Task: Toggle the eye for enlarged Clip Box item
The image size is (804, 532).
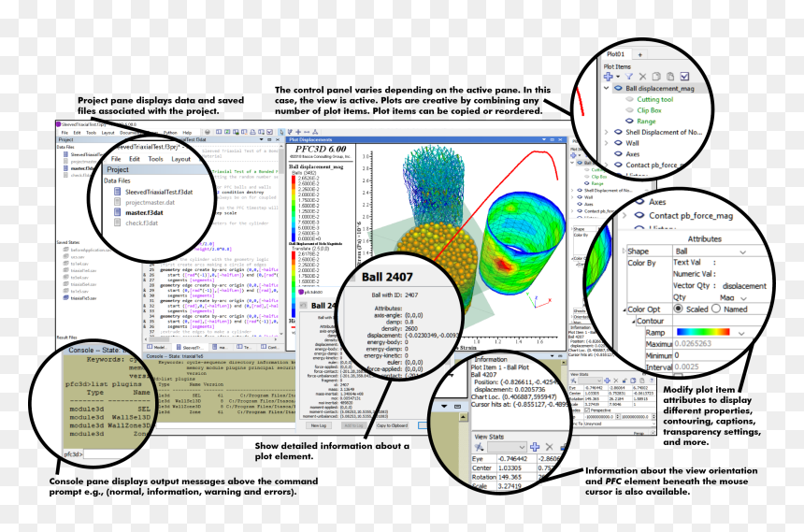Action: tap(630, 109)
